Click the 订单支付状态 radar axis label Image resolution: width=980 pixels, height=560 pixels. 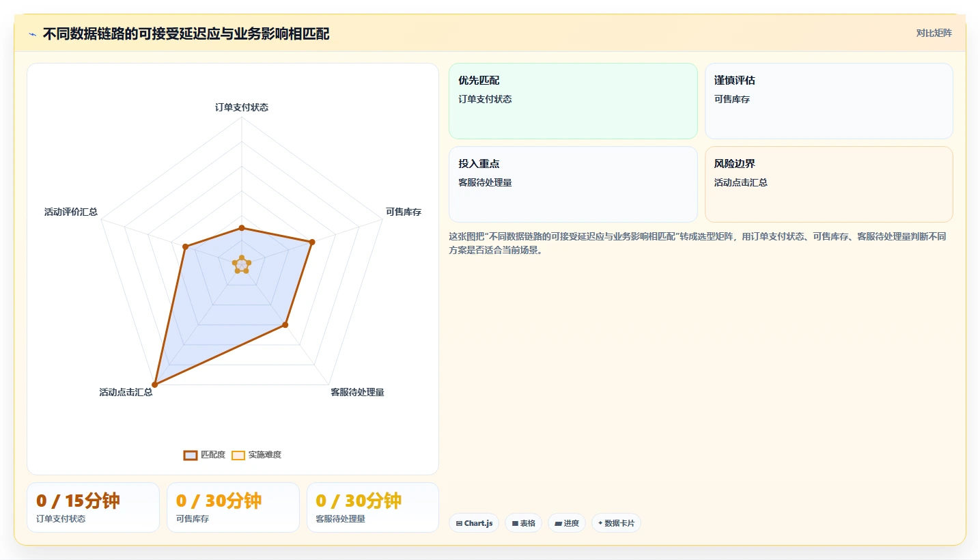(x=242, y=107)
